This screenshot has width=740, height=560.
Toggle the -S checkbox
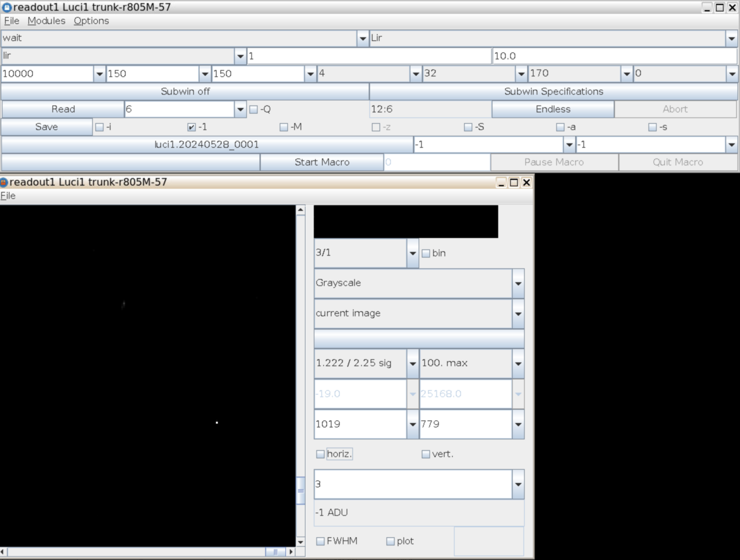click(x=468, y=127)
